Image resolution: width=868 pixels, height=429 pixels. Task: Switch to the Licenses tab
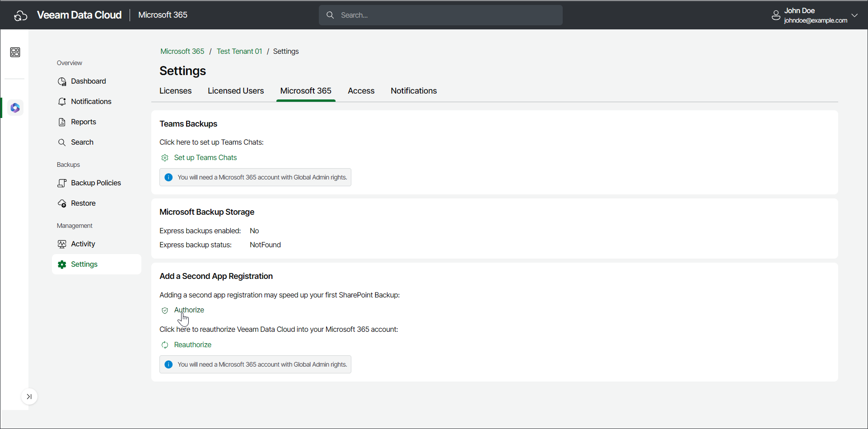coord(175,91)
